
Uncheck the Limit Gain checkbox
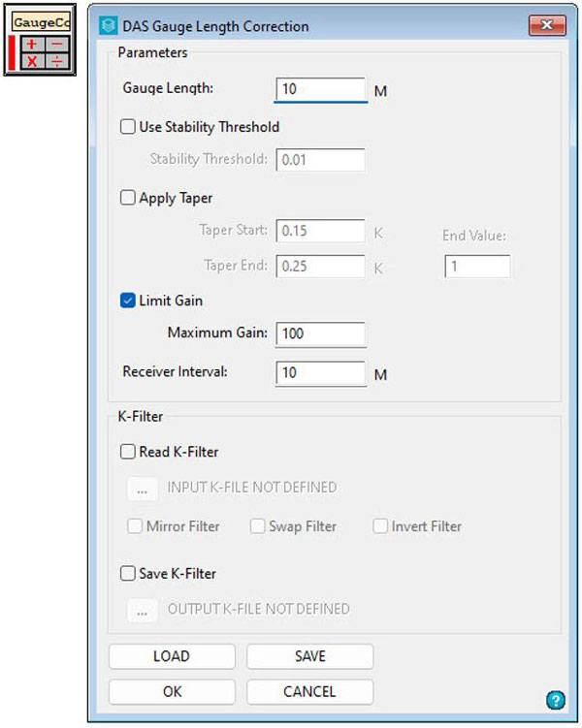click(127, 301)
